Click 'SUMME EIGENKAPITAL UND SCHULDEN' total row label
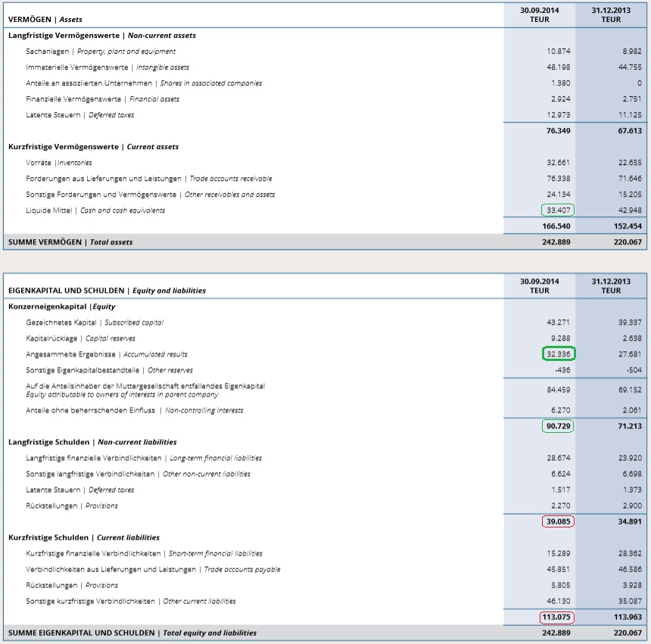The image size is (651, 644). (132, 633)
